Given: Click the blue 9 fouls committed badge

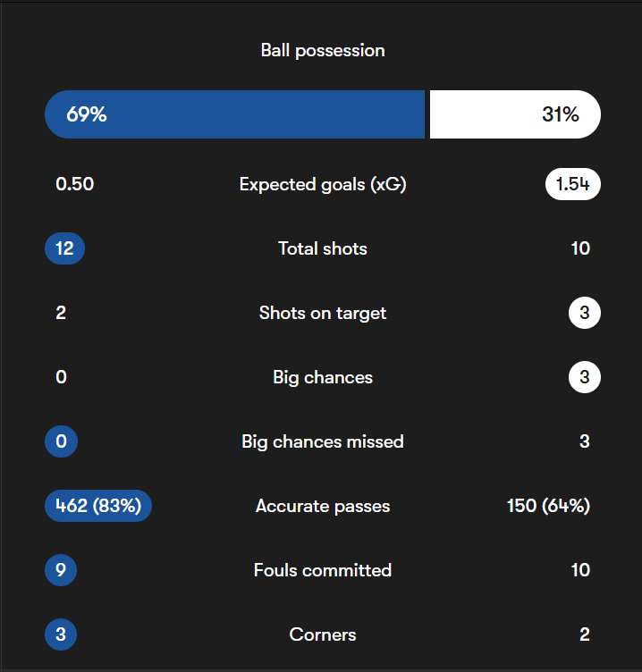Looking at the screenshot, I should pos(61,570).
